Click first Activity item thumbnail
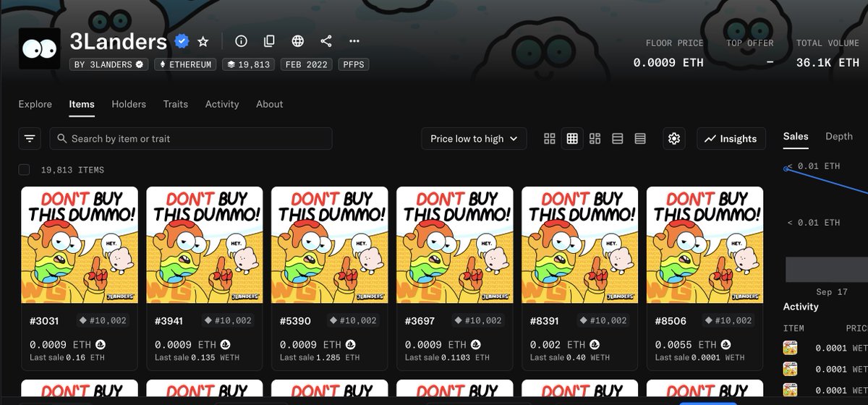The height and width of the screenshot is (405, 868). tap(790, 348)
